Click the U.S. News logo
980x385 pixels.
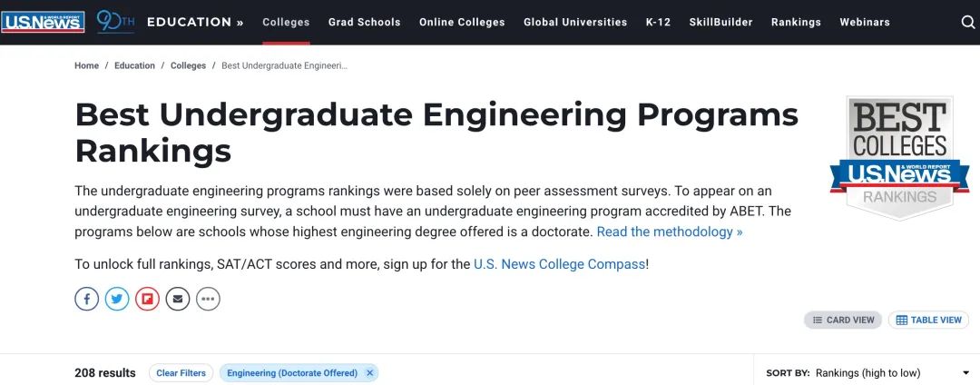point(43,23)
